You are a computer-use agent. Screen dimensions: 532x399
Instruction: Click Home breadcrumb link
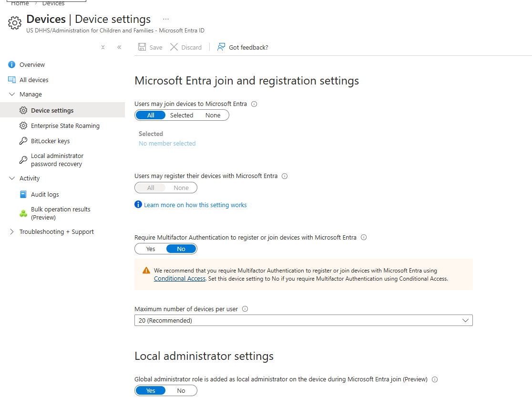[20, 3]
